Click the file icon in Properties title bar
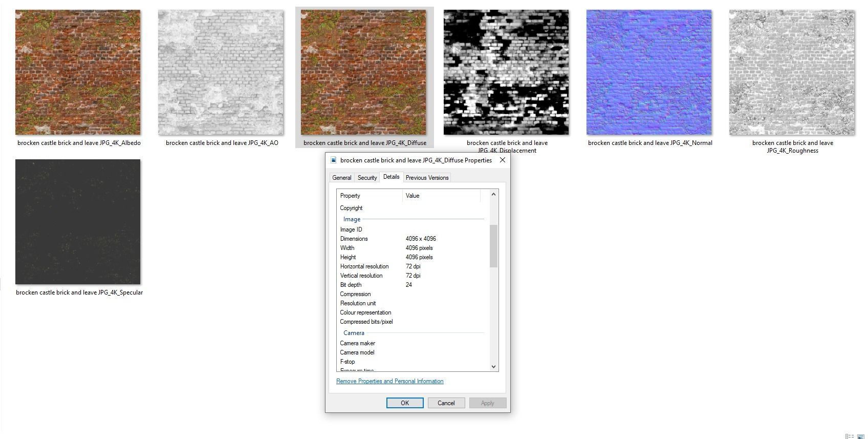This screenshot has height=439, width=868. tap(334, 160)
